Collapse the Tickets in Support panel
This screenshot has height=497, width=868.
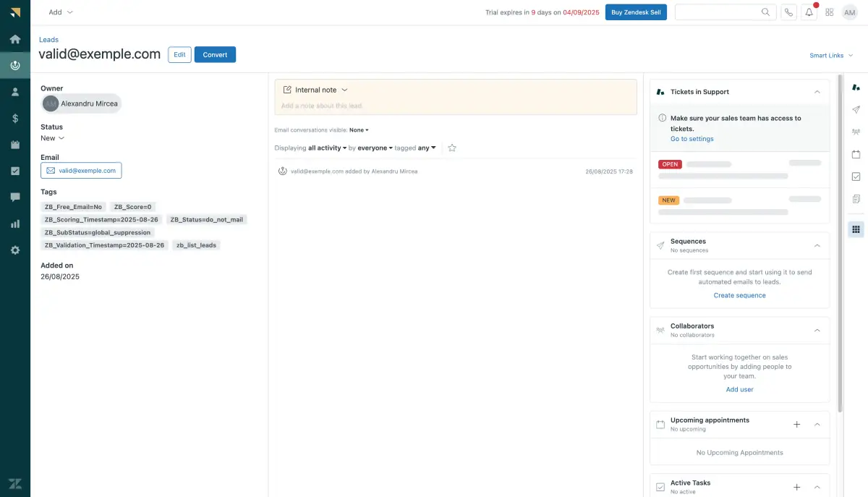click(817, 92)
